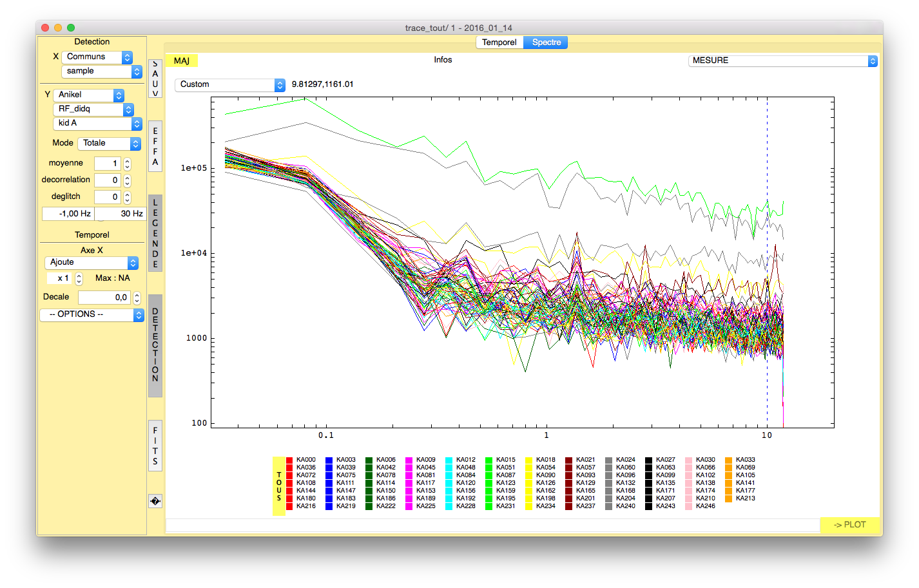
Task: Click the yellow KA018 color swatch
Action: pyautogui.click(x=529, y=460)
